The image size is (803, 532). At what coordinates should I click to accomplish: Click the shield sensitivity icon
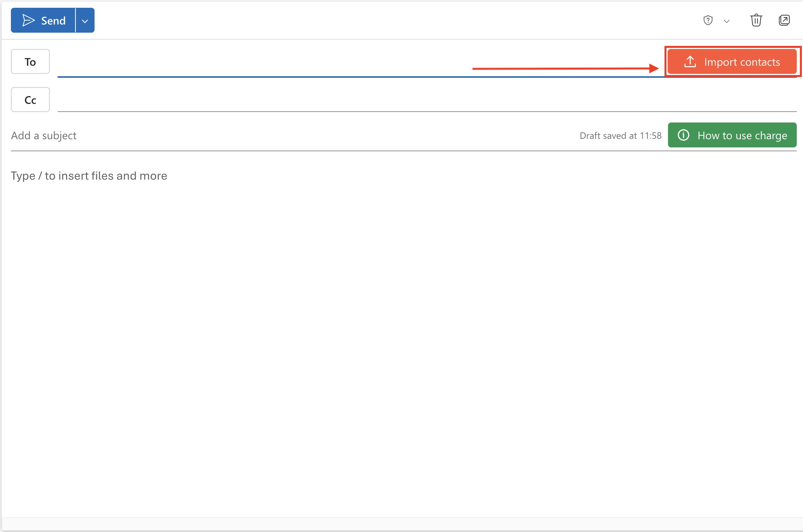click(x=708, y=20)
